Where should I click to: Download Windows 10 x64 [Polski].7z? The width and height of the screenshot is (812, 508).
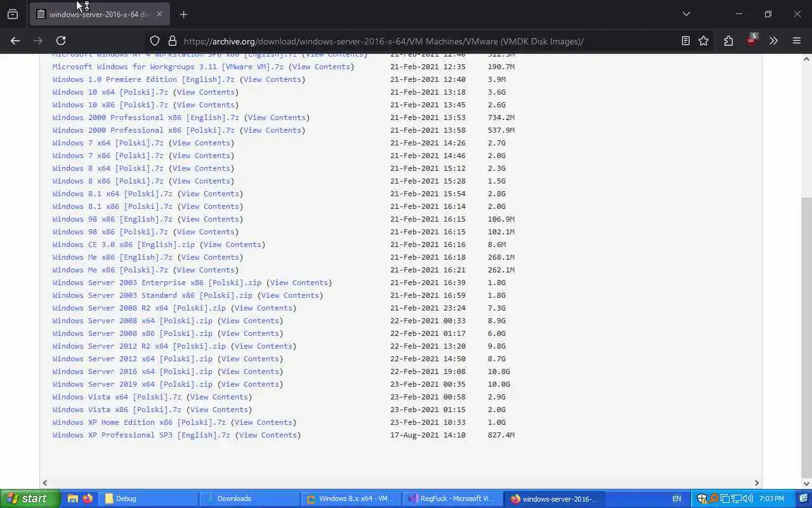tap(110, 92)
